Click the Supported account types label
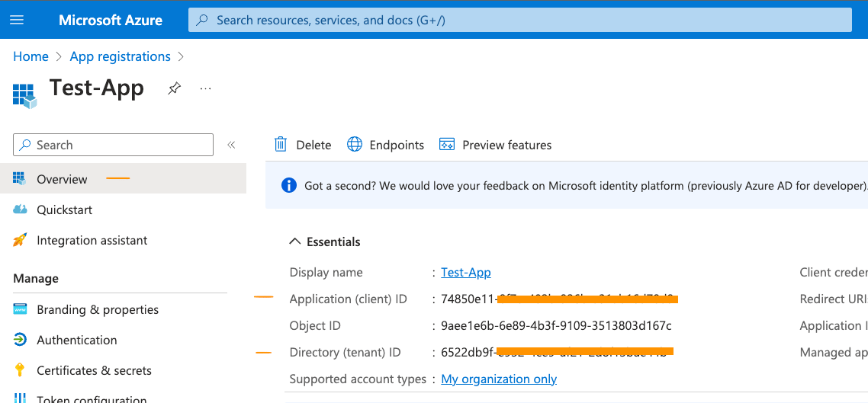This screenshot has height=403, width=868. [358, 379]
